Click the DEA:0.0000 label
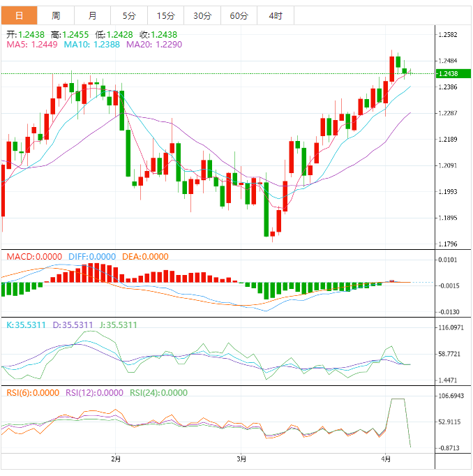The height and width of the screenshot is (476, 473). (x=145, y=257)
